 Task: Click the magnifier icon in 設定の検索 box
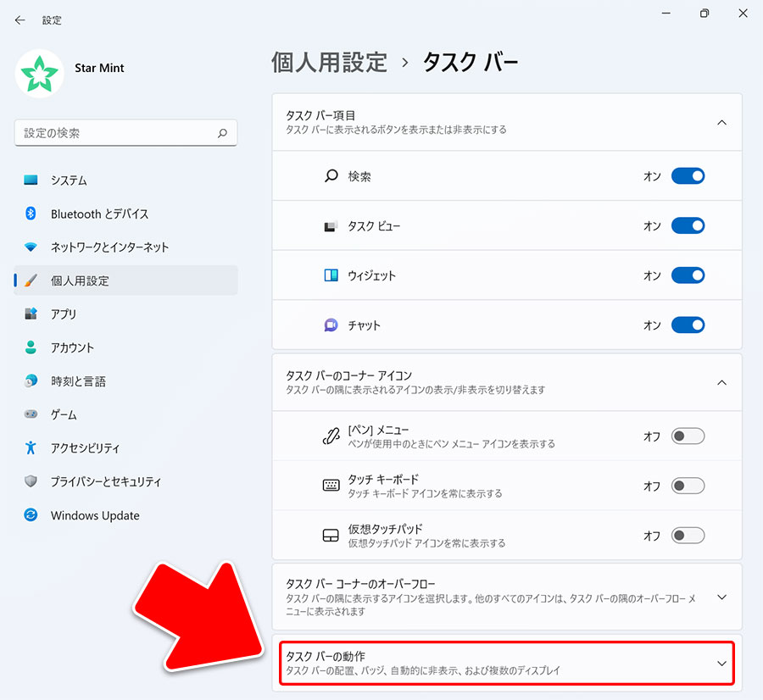coord(222,133)
